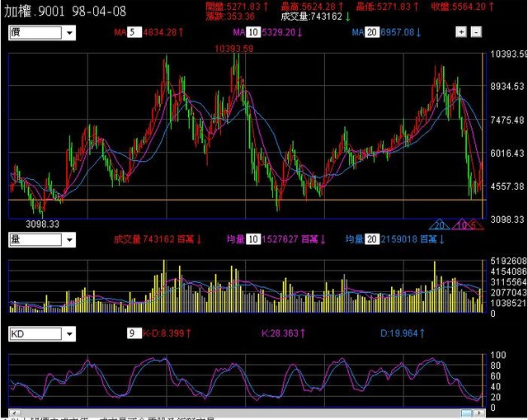Image resolution: width=528 pixels, height=420 pixels.
Task: Click the KD axis value 100
Action: (498, 355)
